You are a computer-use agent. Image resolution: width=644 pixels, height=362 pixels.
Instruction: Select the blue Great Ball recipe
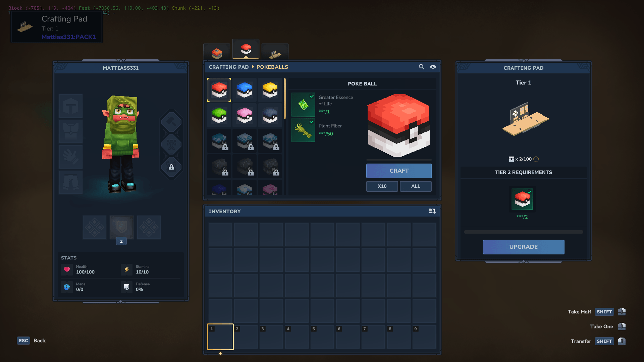click(x=245, y=90)
